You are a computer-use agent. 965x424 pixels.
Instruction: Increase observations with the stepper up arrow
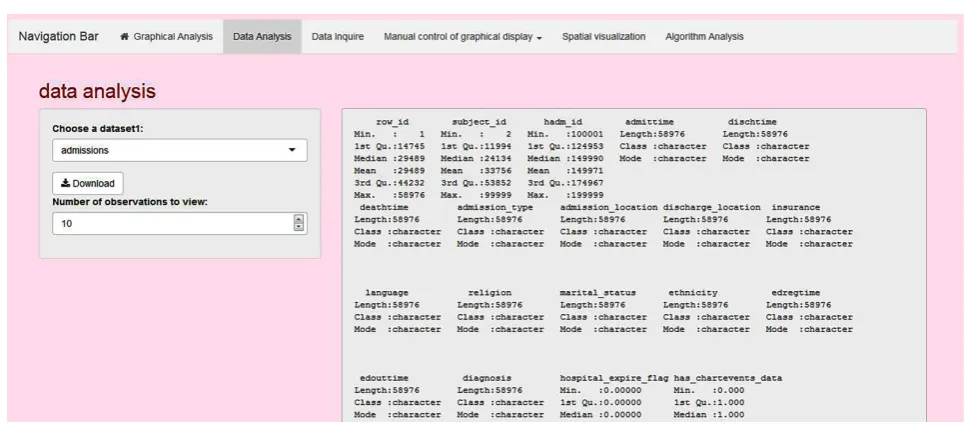(299, 220)
